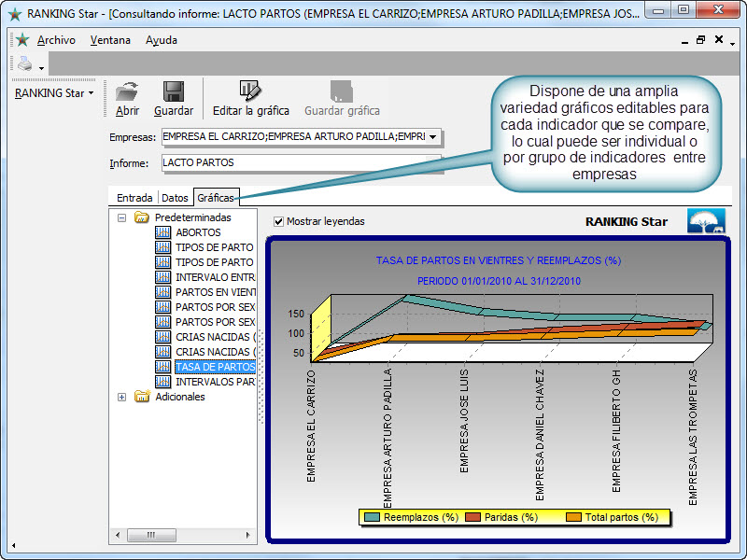Image resolution: width=747 pixels, height=560 pixels.
Task: Click the chart icon next to INTERVALO ENTR
Action: (x=162, y=277)
